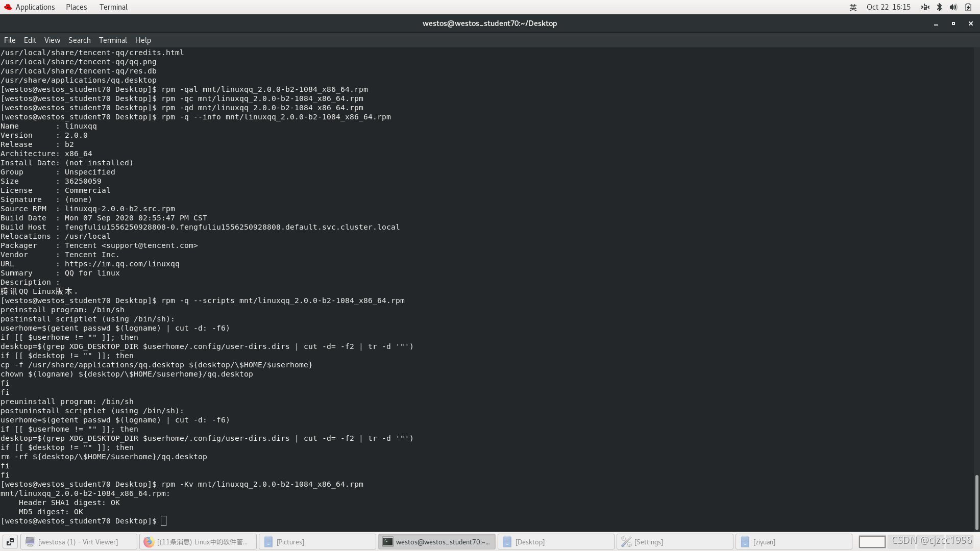This screenshot has height=551, width=980.
Task: Click the network status icon in top bar
Action: pyautogui.click(x=925, y=7)
